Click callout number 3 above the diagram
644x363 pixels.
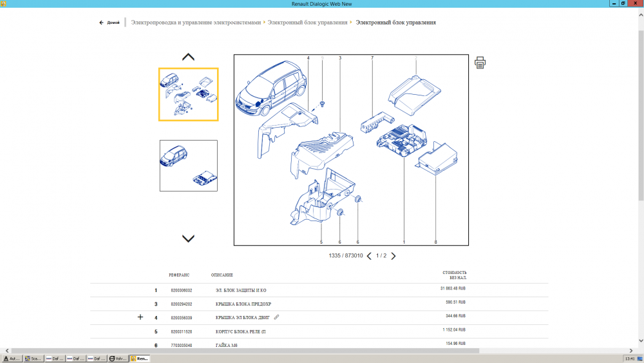pos(340,58)
